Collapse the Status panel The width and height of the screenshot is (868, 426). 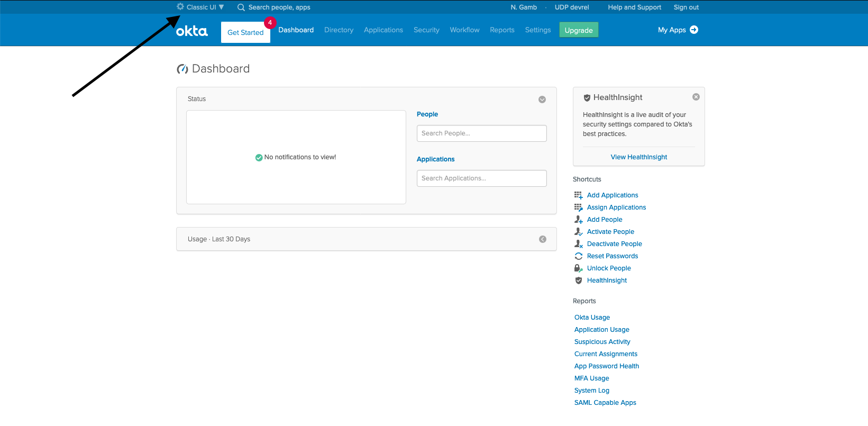pyautogui.click(x=542, y=99)
